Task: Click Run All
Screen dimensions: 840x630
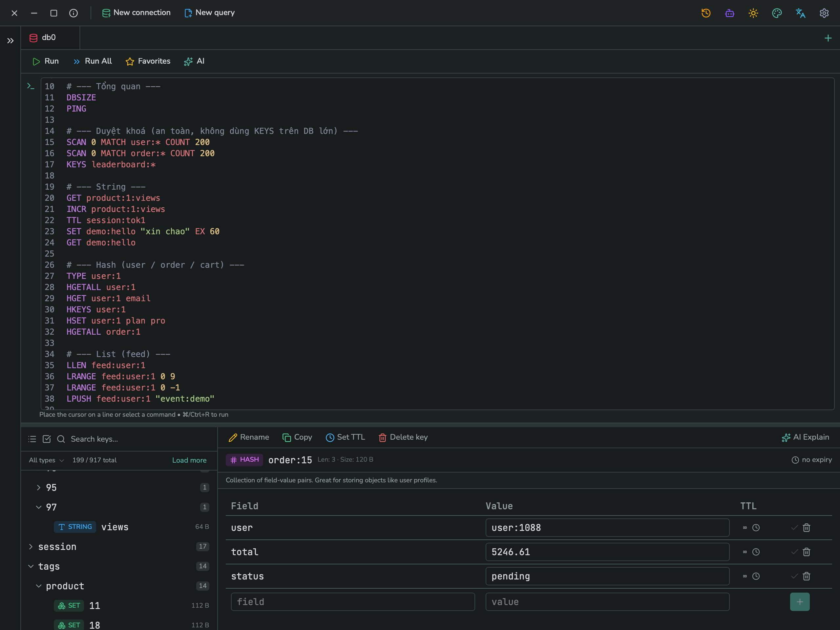Action: pyautogui.click(x=93, y=61)
